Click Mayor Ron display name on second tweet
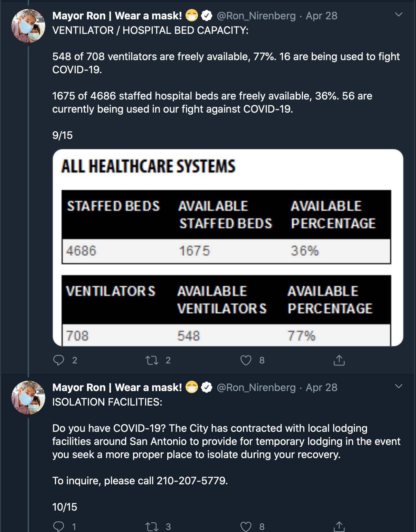 pyautogui.click(x=117, y=388)
